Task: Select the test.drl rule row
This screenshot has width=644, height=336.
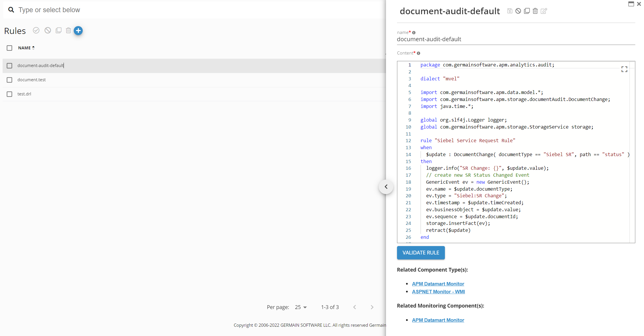Action: (24, 94)
